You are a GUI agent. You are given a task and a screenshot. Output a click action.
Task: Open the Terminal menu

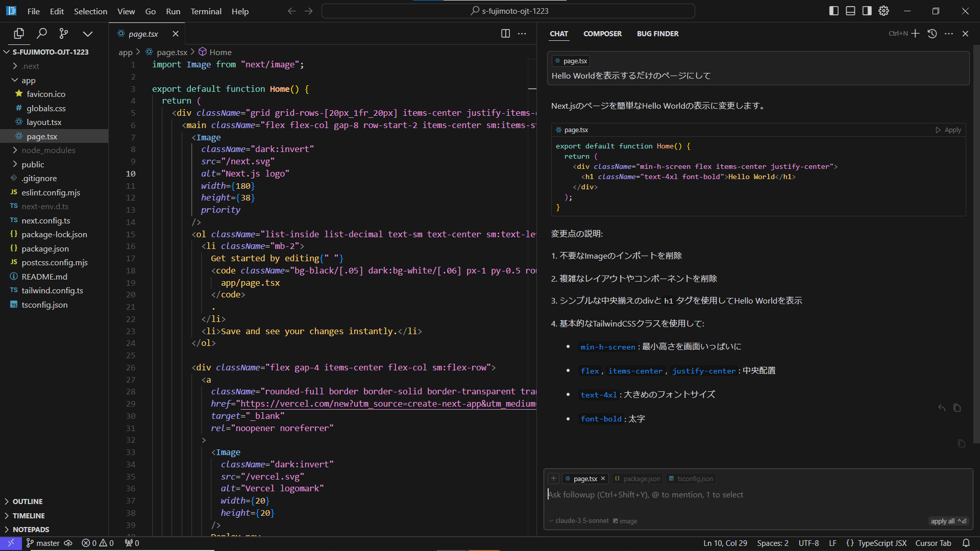click(x=206, y=11)
